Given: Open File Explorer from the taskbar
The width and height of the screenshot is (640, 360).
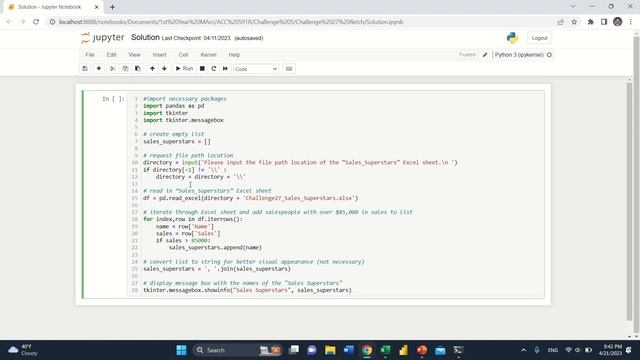Looking at the screenshot, I should [330, 350].
